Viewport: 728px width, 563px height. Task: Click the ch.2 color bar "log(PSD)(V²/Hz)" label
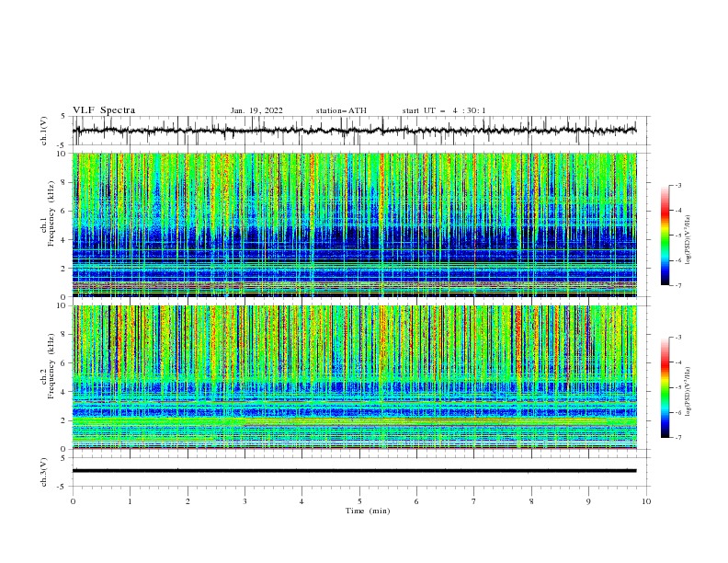coord(688,391)
